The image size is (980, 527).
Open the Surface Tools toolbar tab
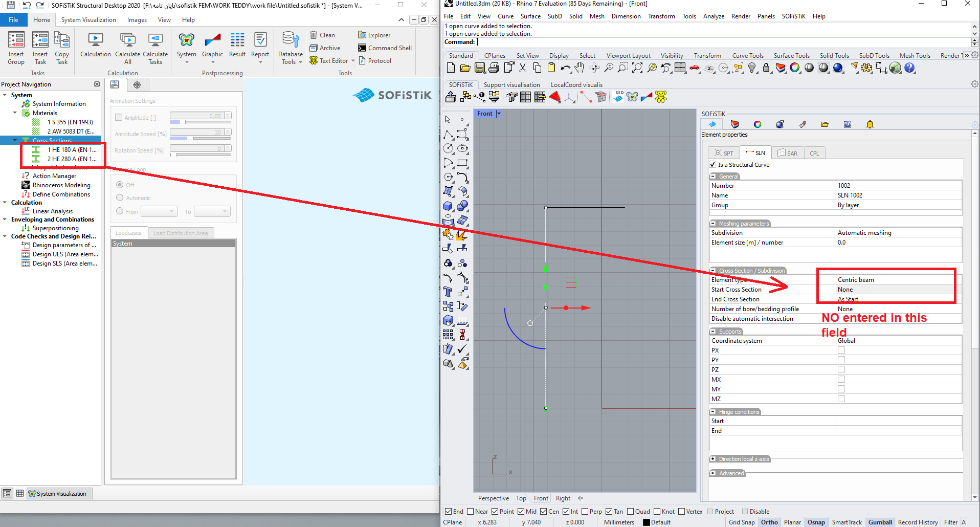(791, 56)
